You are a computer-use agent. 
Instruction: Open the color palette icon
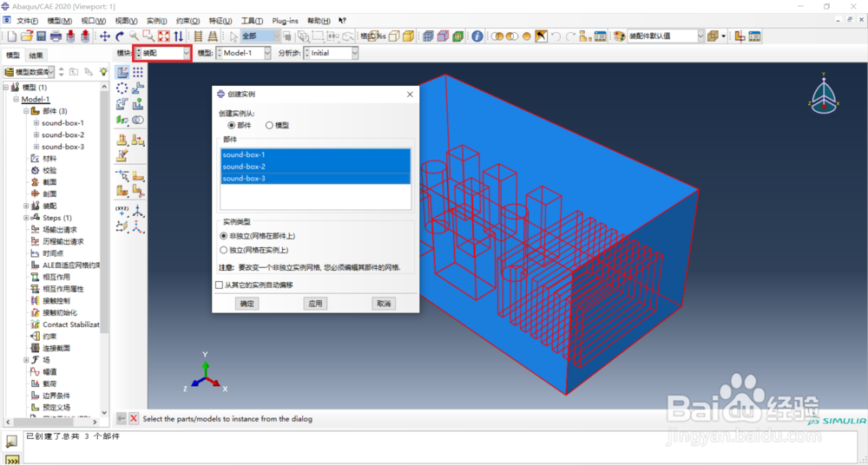[x=619, y=36]
